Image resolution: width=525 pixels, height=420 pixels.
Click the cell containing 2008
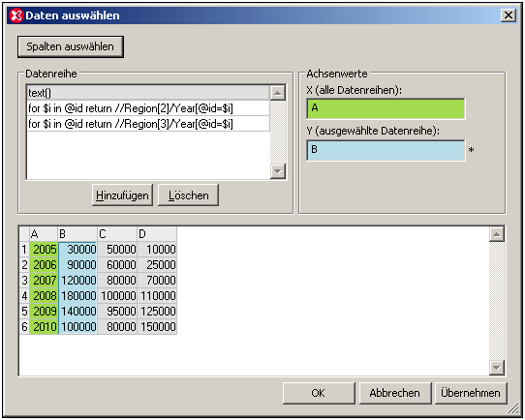coord(44,295)
